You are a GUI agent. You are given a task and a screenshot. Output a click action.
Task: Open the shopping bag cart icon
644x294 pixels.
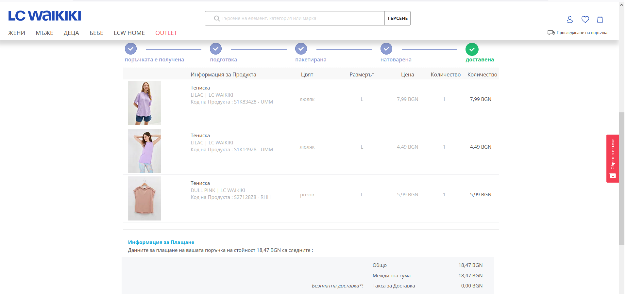point(600,20)
